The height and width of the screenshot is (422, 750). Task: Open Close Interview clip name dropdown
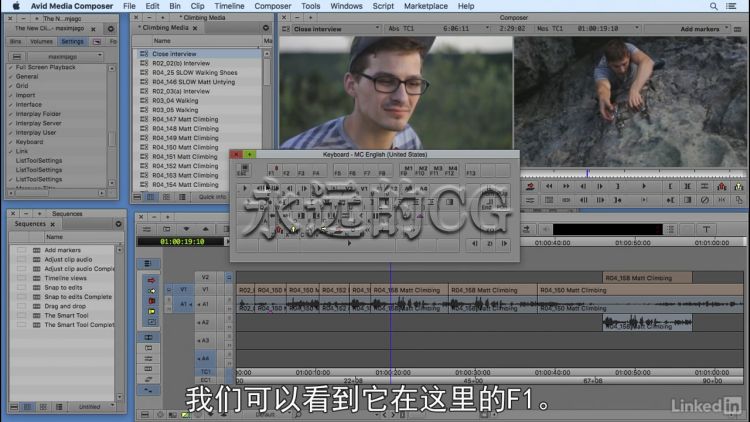[x=334, y=29]
